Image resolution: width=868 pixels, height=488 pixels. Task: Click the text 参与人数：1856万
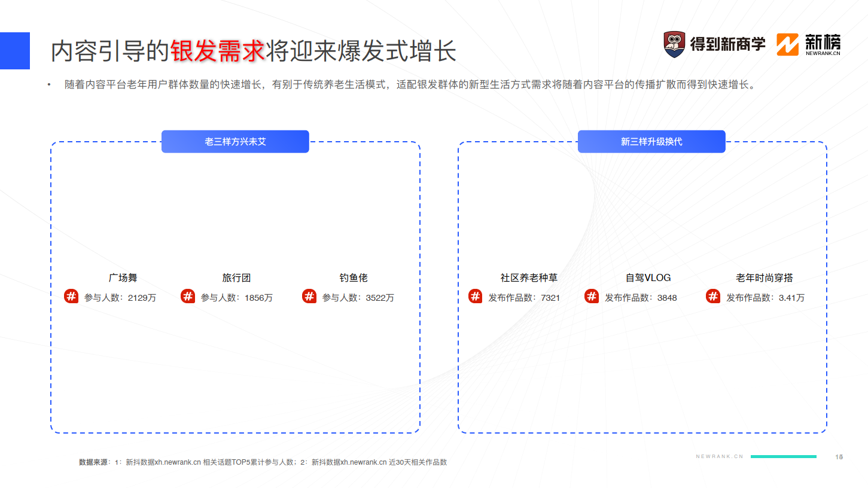tap(237, 297)
